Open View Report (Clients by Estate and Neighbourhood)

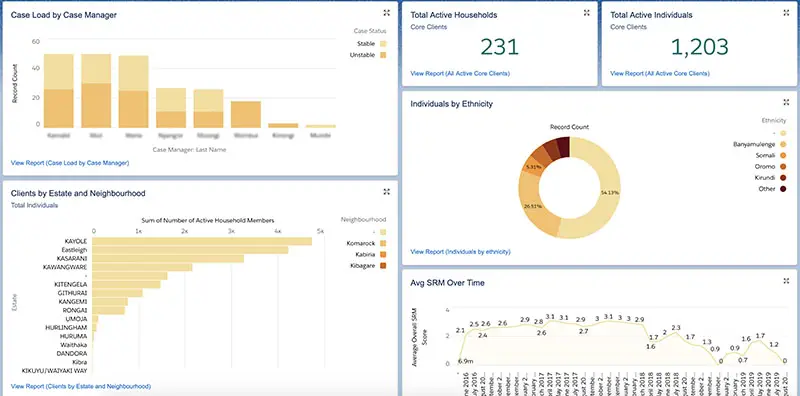pyautogui.click(x=81, y=386)
